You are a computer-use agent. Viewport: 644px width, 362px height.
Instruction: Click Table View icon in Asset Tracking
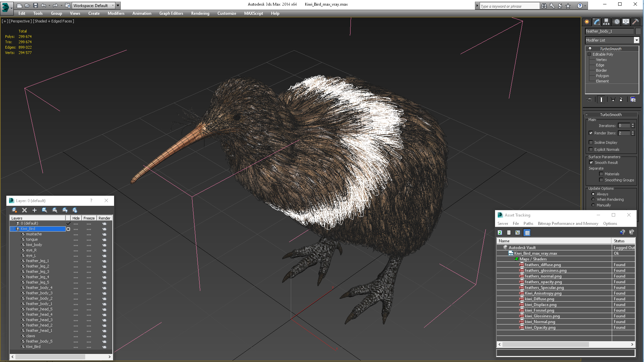tap(527, 233)
